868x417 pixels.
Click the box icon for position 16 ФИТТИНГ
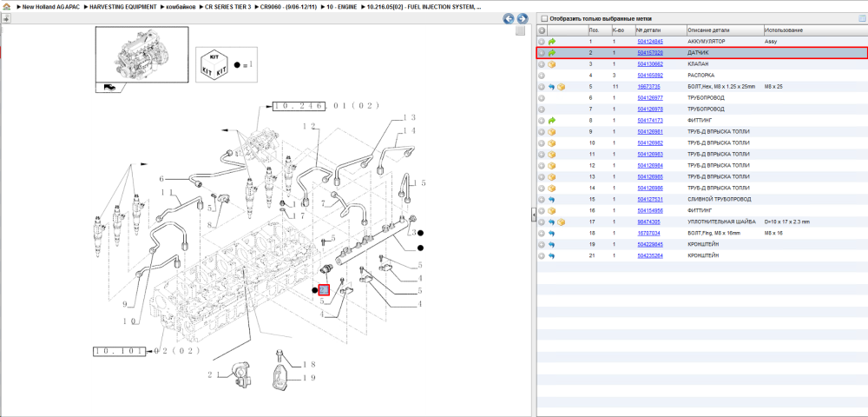tap(552, 211)
